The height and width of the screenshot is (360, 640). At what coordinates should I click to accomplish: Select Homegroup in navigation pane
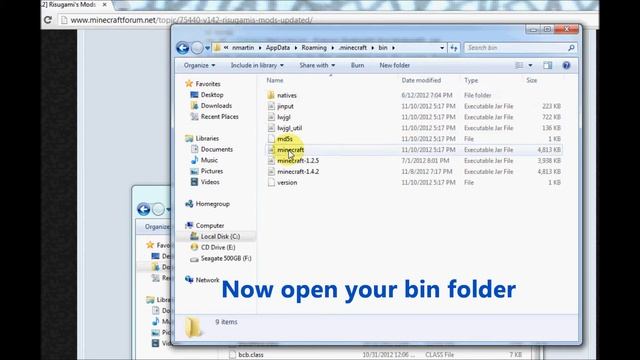pos(207,204)
